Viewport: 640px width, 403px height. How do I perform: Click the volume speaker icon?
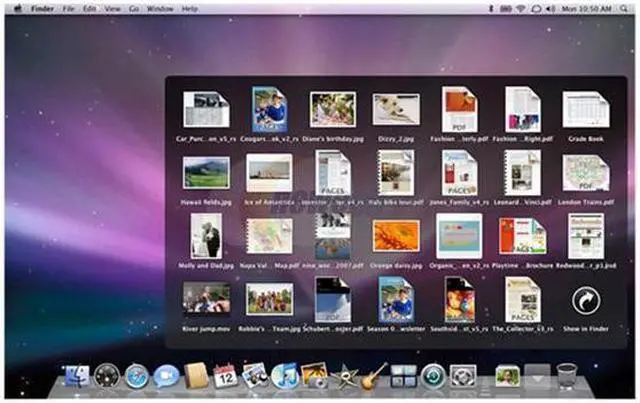click(551, 9)
